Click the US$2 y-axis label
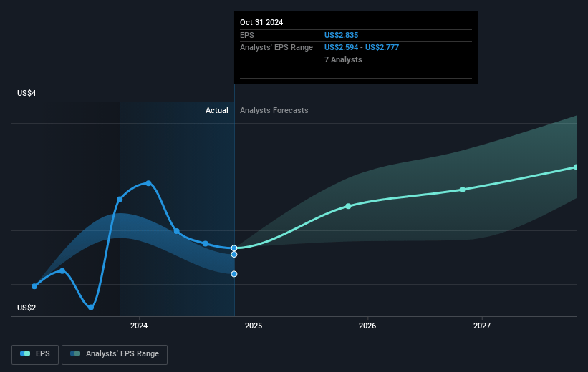 coord(26,308)
